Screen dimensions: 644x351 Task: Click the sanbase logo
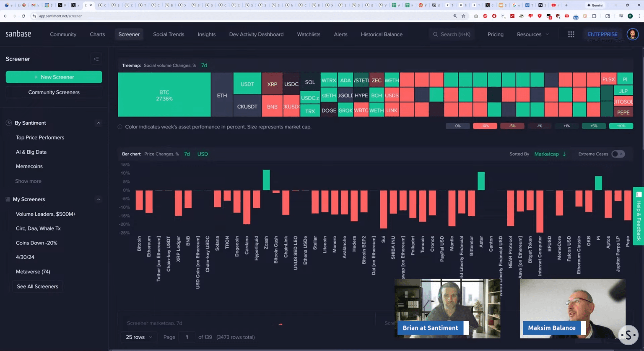18,34
